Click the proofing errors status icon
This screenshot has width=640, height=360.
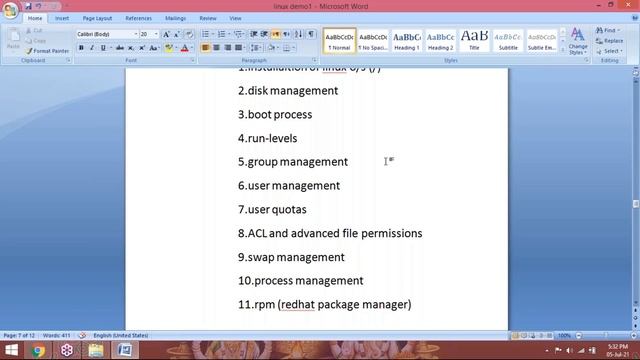pos(82,336)
